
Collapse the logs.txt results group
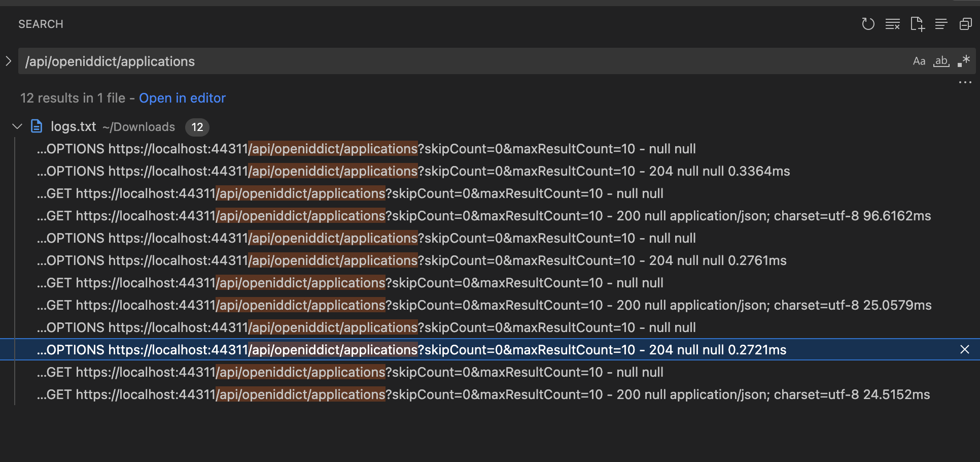point(17,126)
